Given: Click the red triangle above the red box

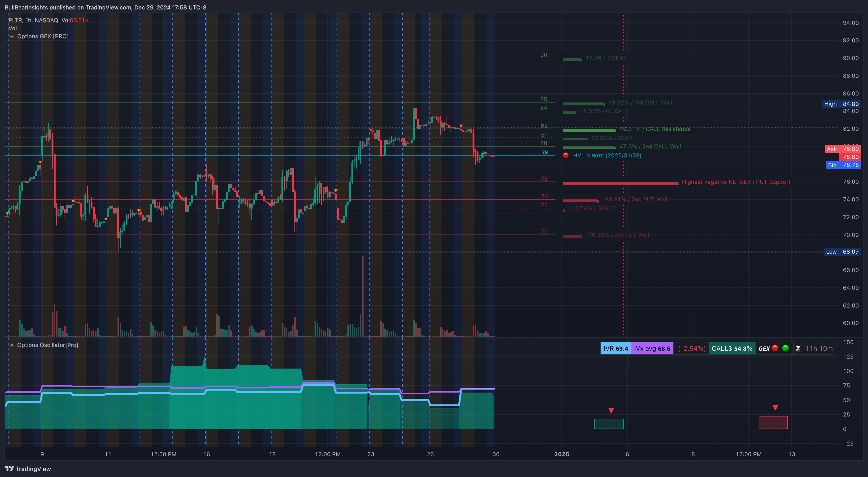Looking at the screenshot, I should [x=775, y=408].
